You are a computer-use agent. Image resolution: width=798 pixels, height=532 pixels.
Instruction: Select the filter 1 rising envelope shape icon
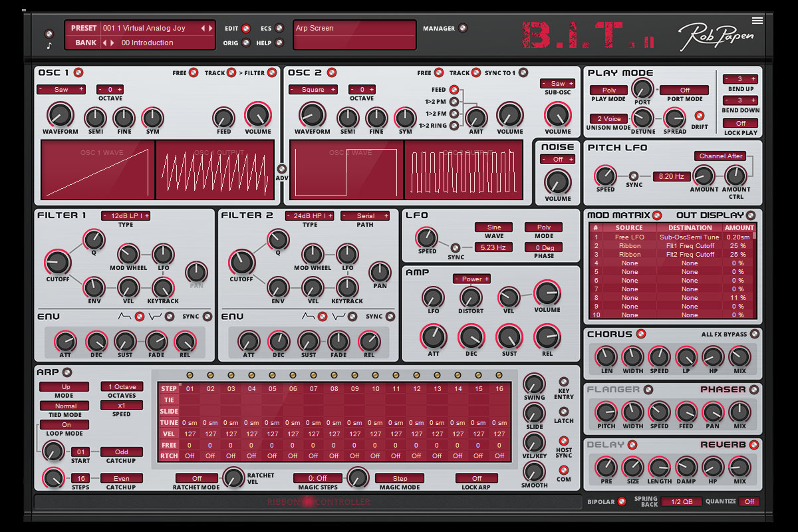pos(125,317)
